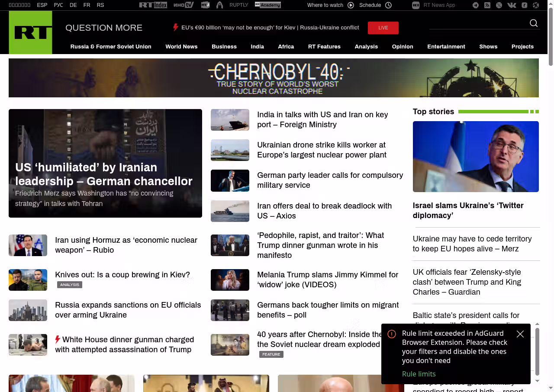This screenshot has width=554, height=392.
Task: Read 'Knives out: Is a coup brewing in Kiev?'
Action: 122,275
